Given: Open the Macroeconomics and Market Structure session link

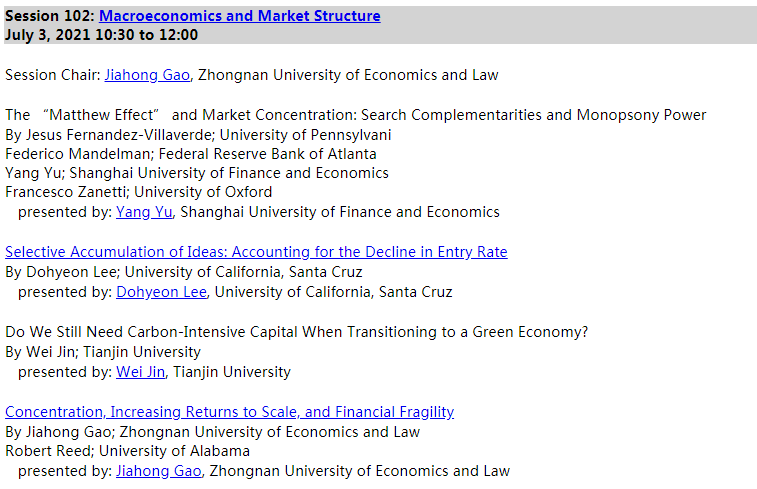Looking at the screenshot, I should (239, 16).
